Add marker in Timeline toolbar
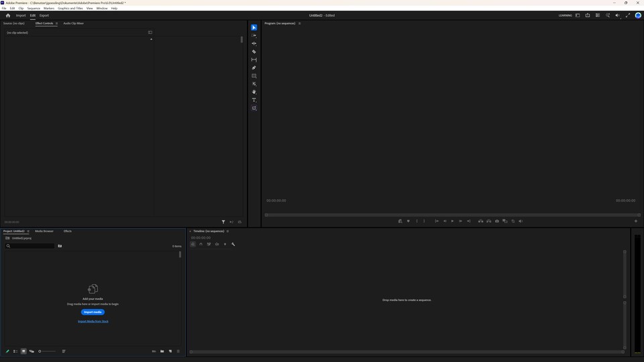644x362 pixels. click(x=225, y=244)
